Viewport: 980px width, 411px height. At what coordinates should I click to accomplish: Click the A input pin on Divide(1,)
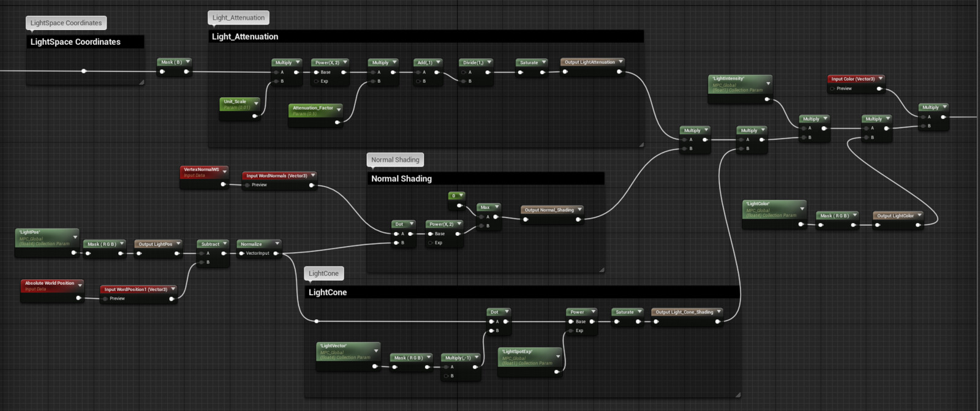point(464,72)
